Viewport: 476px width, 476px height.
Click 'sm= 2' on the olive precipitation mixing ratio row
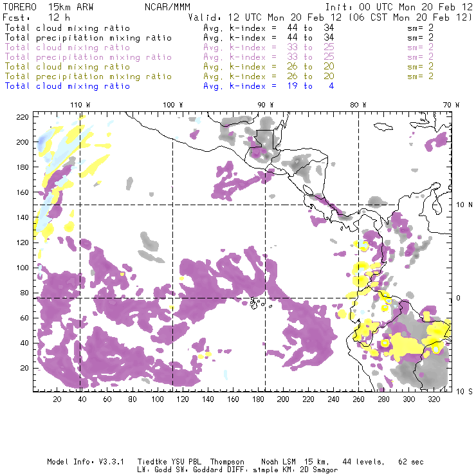(x=421, y=76)
